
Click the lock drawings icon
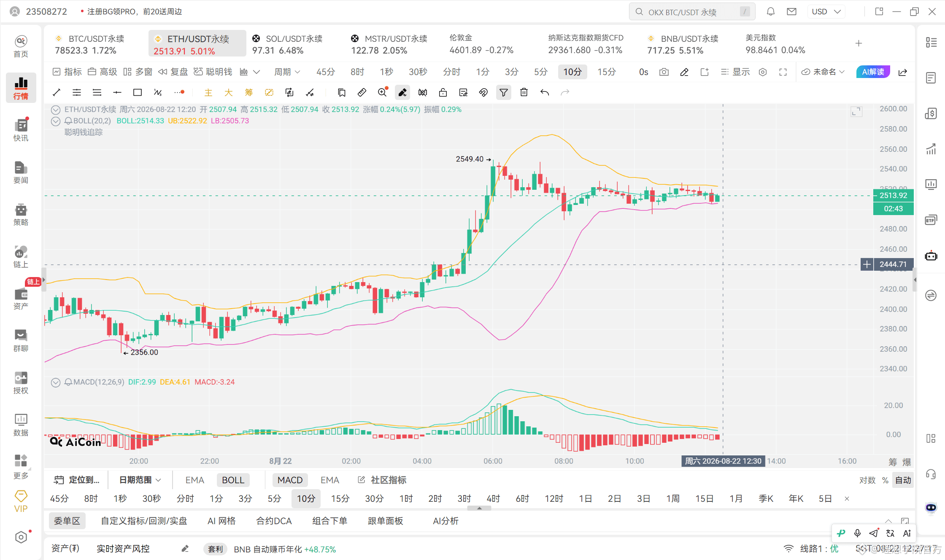pyautogui.click(x=443, y=92)
